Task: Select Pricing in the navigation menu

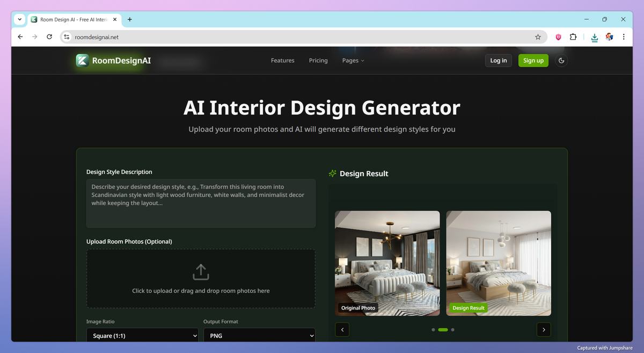Action: (x=318, y=60)
